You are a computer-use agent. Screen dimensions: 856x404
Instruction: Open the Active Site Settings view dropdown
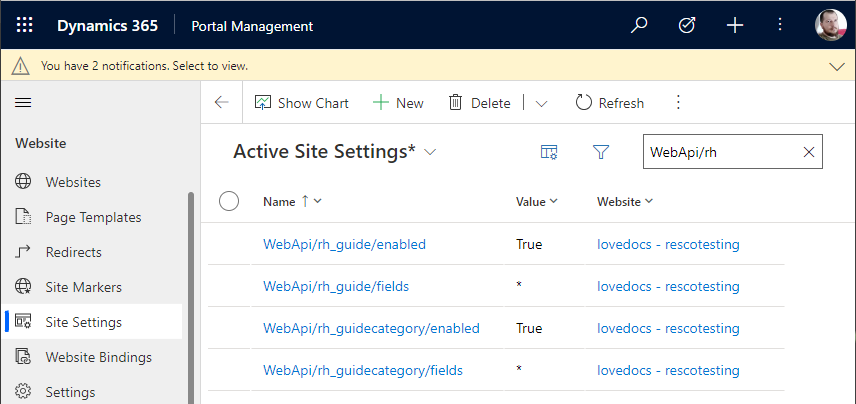point(431,152)
